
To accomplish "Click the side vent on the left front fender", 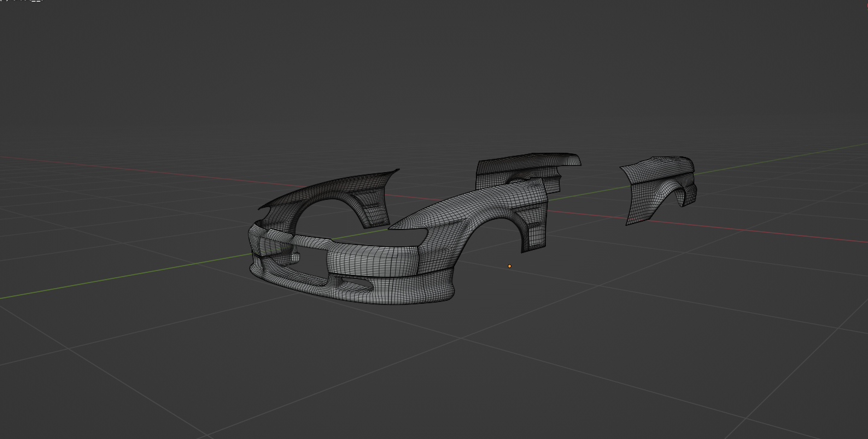I will click(x=373, y=207).
